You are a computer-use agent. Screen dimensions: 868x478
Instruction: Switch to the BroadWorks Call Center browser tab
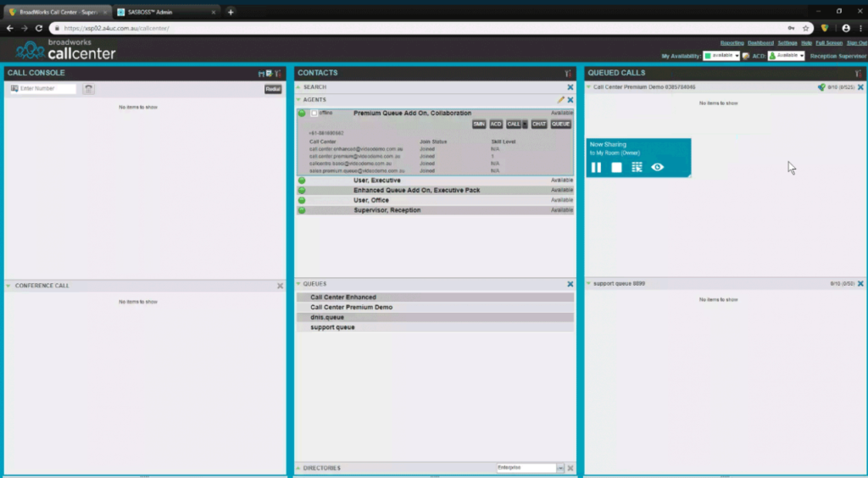[x=58, y=12]
